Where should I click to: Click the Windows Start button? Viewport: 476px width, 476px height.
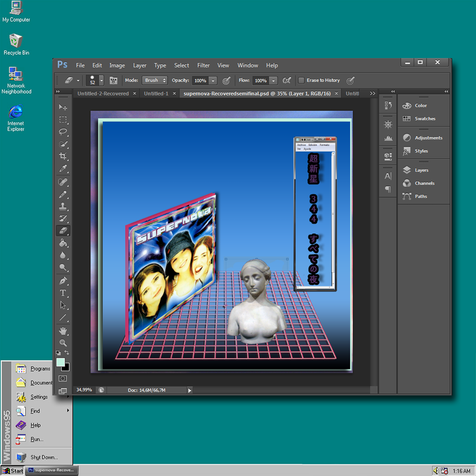click(13, 471)
